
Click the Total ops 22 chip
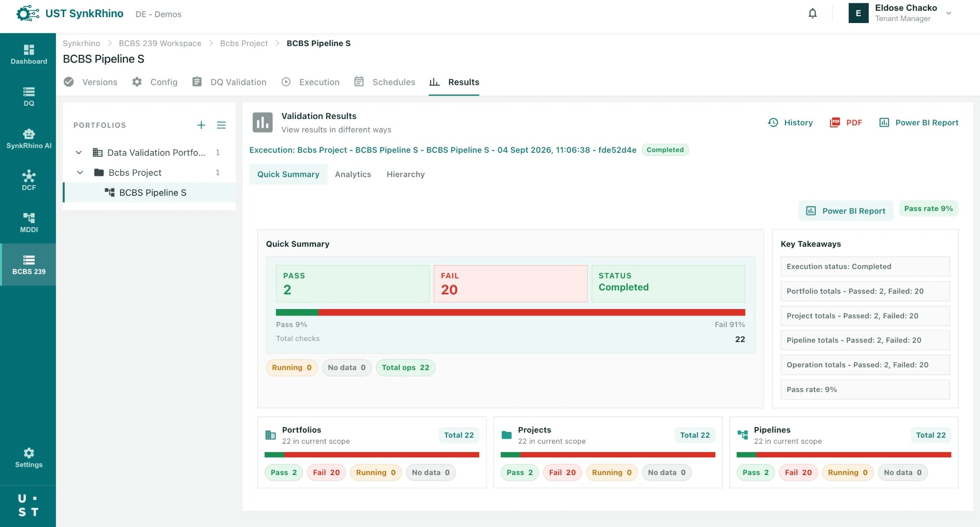coord(405,367)
